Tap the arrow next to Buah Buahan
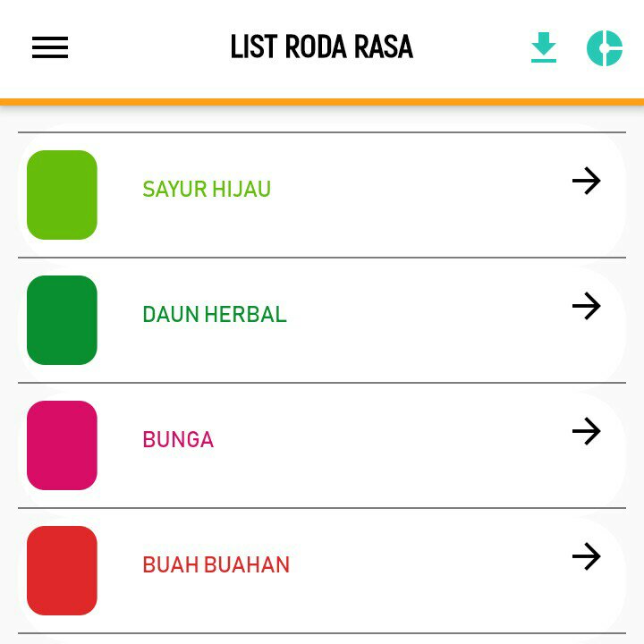The image size is (644, 644). coord(586,557)
